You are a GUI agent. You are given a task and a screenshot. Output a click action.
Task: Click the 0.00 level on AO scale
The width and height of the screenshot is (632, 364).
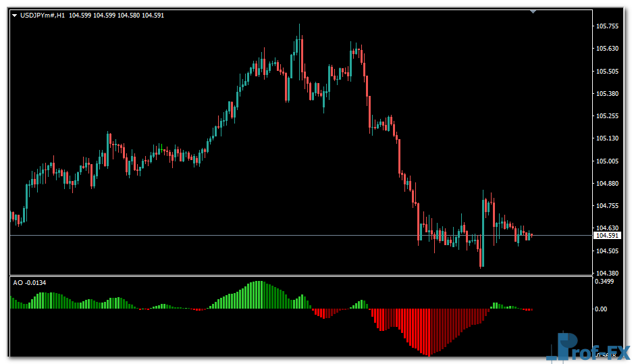pyautogui.click(x=601, y=309)
